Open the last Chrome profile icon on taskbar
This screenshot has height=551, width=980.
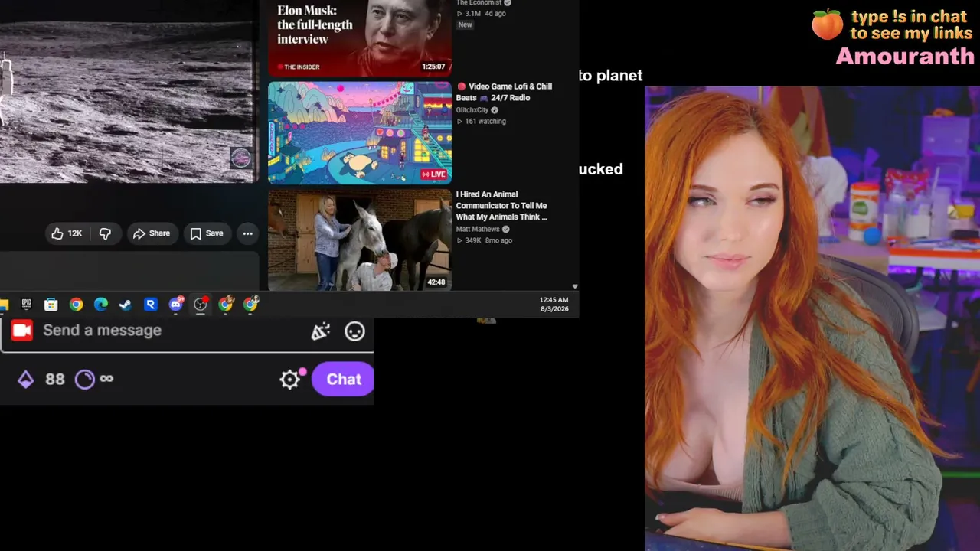(250, 305)
